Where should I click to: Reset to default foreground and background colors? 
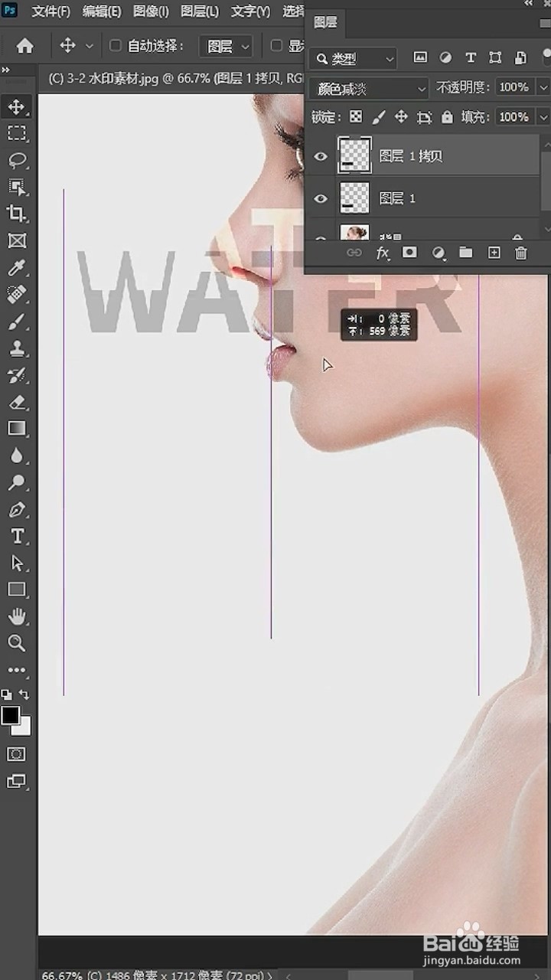(6, 694)
